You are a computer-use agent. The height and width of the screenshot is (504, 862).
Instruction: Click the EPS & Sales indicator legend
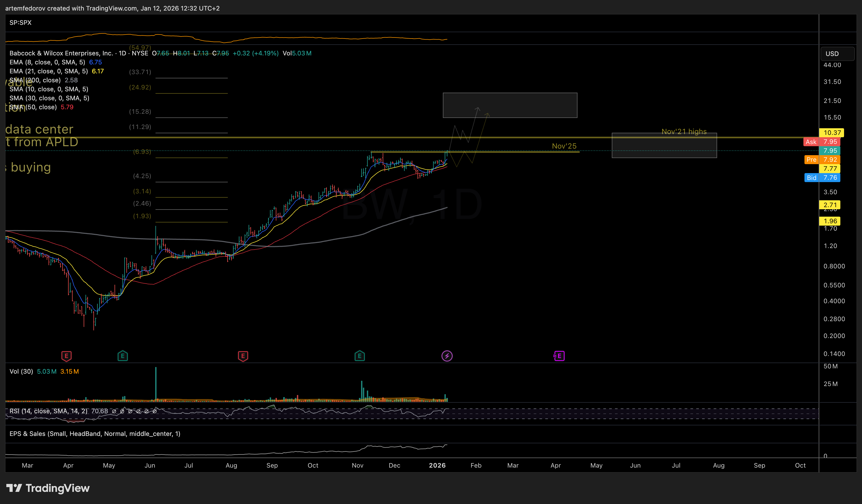click(x=95, y=434)
